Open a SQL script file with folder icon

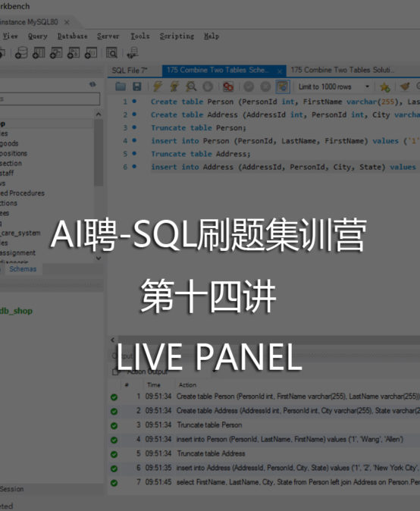coord(121,86)
